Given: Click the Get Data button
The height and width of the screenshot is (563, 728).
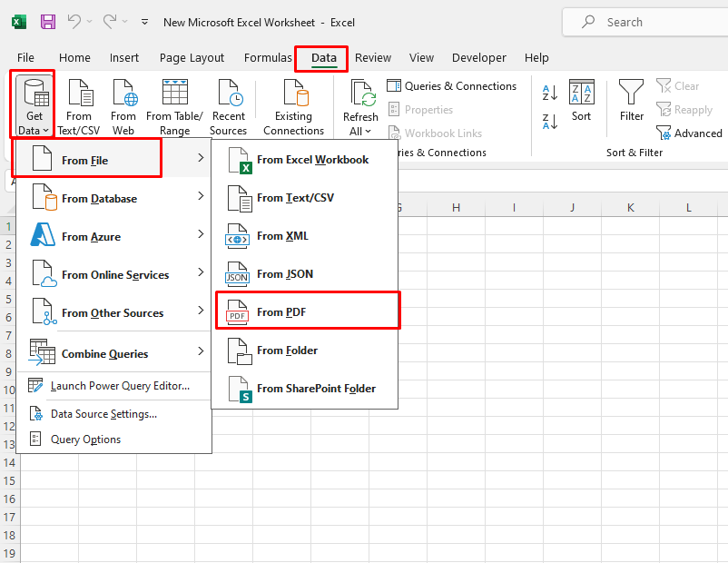Looking at the screenshot, I should pos(34,106).
